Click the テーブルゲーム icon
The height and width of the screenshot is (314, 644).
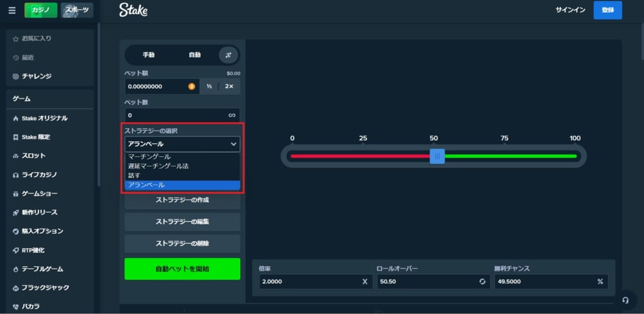coord(16,269)
